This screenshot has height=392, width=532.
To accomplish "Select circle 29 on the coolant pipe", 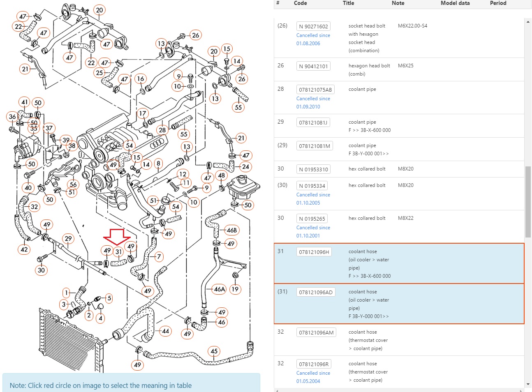I will 68,238.
